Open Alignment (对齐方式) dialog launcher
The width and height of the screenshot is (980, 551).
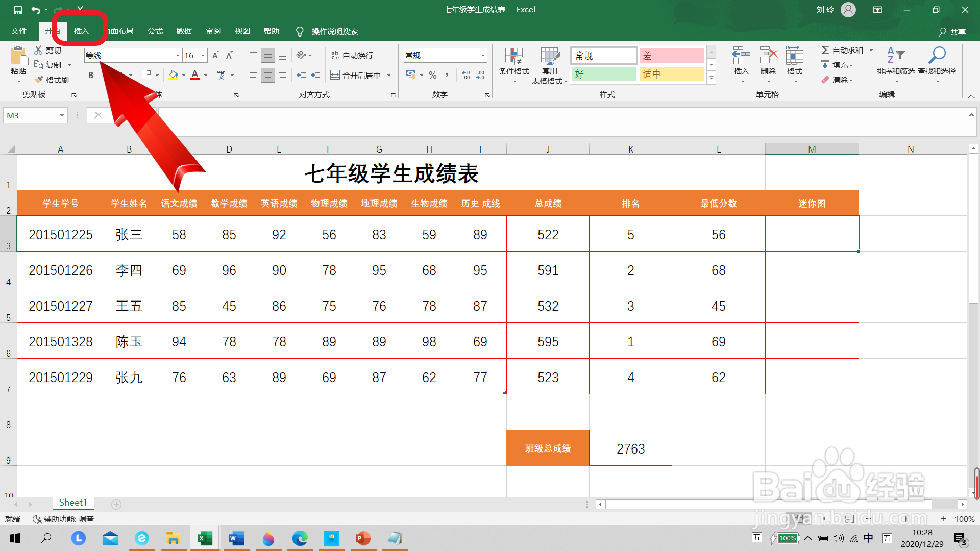394,95
